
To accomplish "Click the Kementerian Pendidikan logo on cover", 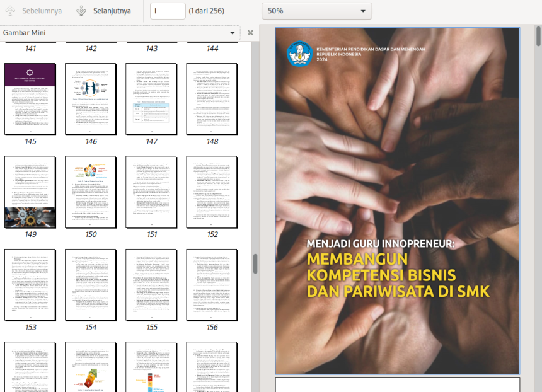I will tap(300, 54).
